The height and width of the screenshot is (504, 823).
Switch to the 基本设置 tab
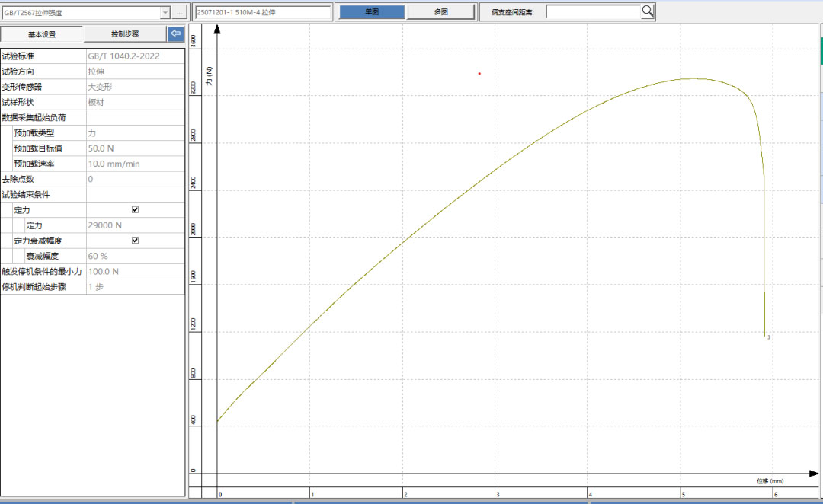[x=42, y=34]
